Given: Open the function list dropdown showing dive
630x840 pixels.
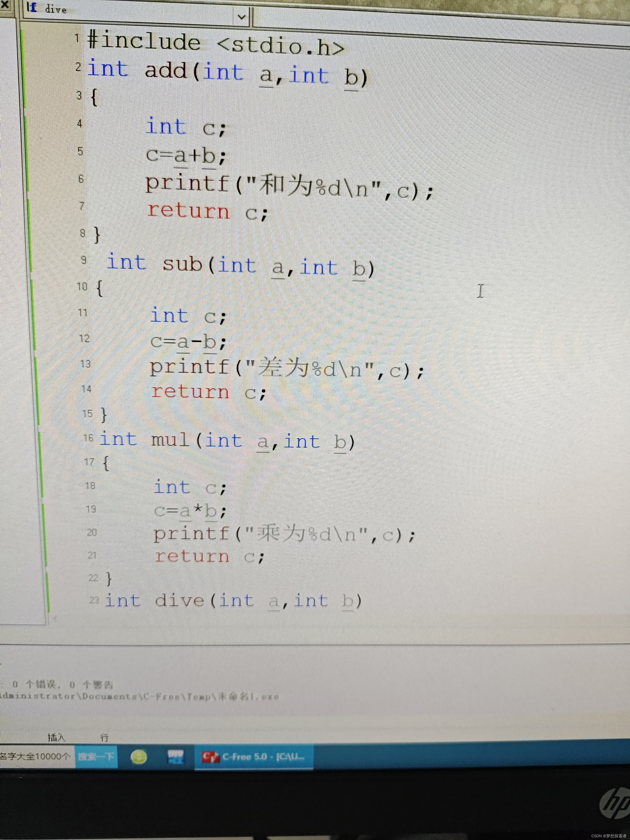Looking at the screenshot, I should [x=241, y=17].
